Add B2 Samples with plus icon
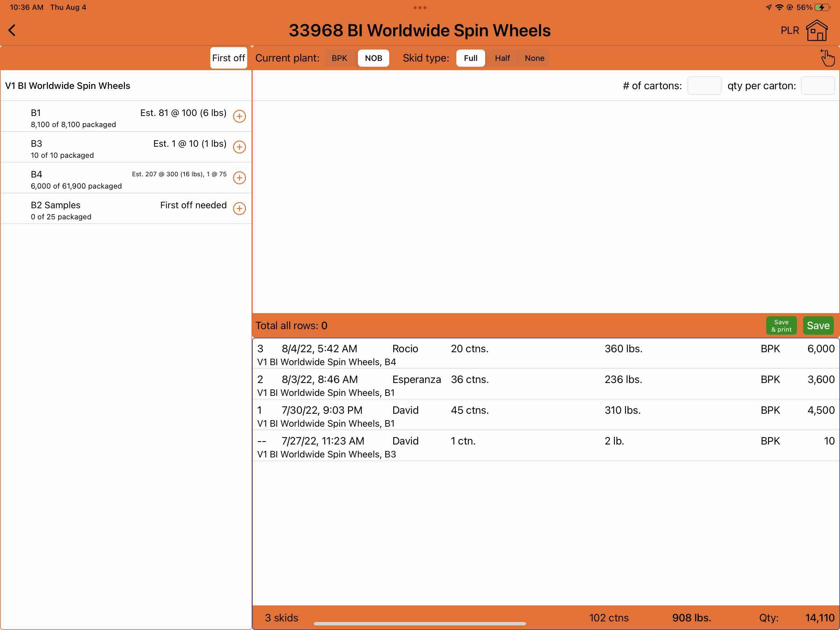This screenshot has height=630, width=840. (239, 209)
